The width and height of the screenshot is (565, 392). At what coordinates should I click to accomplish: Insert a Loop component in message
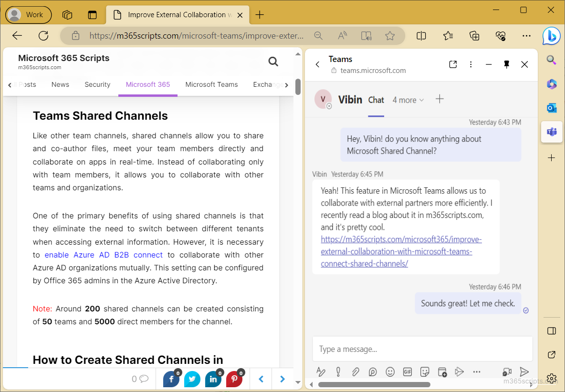click(x=373, y=371)
